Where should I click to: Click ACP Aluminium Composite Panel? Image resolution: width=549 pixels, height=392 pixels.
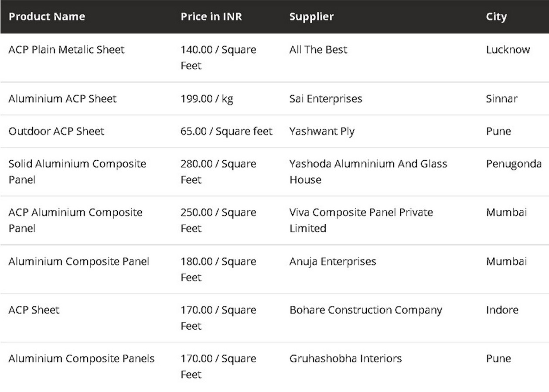pyautogui.click(x=75, y=220)
